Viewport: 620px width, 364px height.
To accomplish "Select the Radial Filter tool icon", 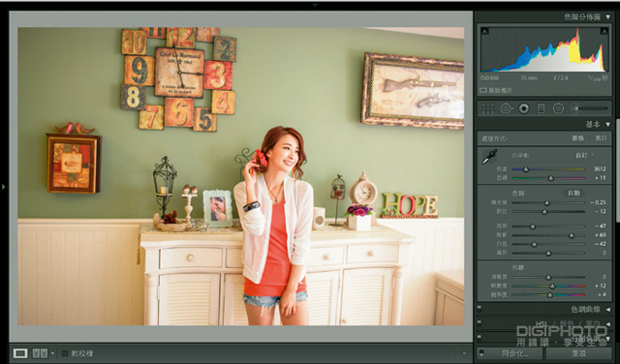I will pos(558,108).
